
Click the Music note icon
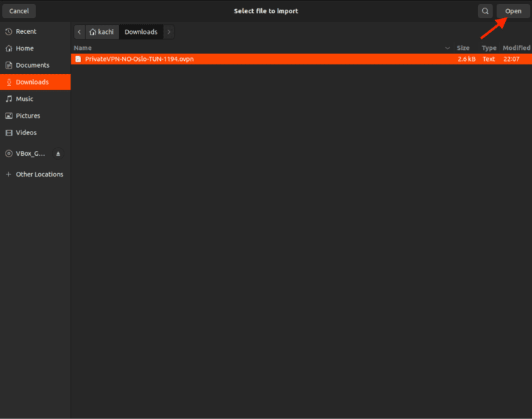8,99
